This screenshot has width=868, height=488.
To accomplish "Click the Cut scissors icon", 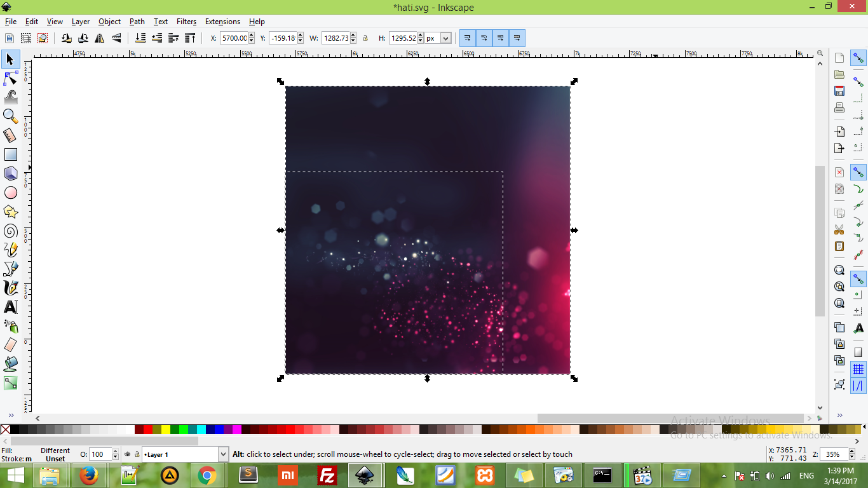I will (x=839, y=229).
